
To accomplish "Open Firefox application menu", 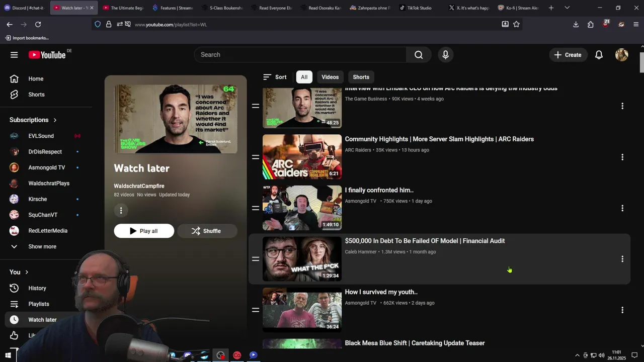I will pyautogui.click(x=636, y=24).
